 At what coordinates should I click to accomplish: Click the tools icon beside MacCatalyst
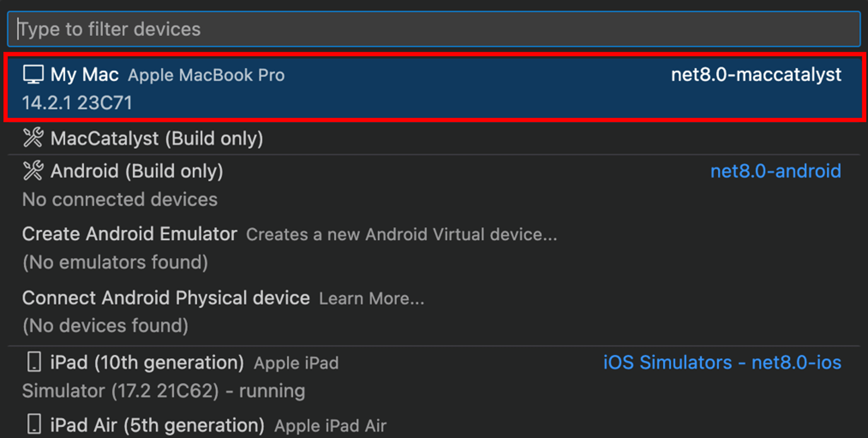(33, 138)
